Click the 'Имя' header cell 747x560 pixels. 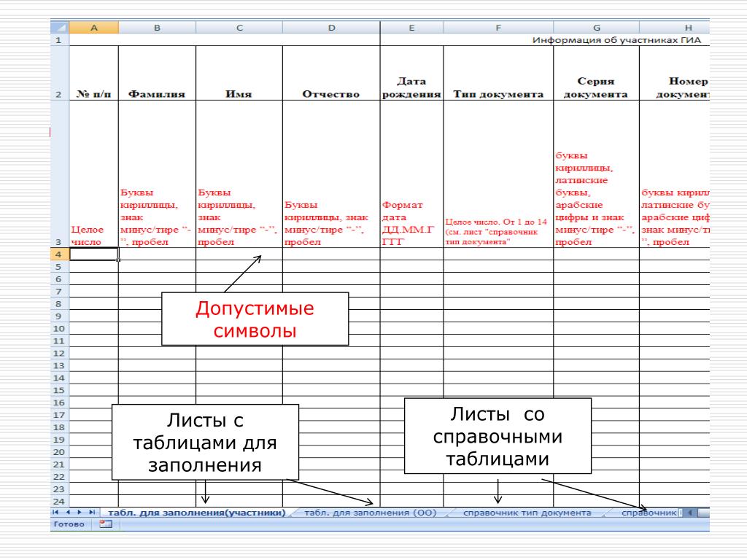click(239, 73)
